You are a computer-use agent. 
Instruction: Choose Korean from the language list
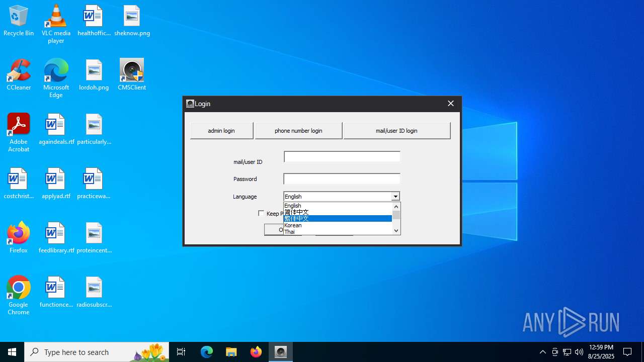coord(338,225)
